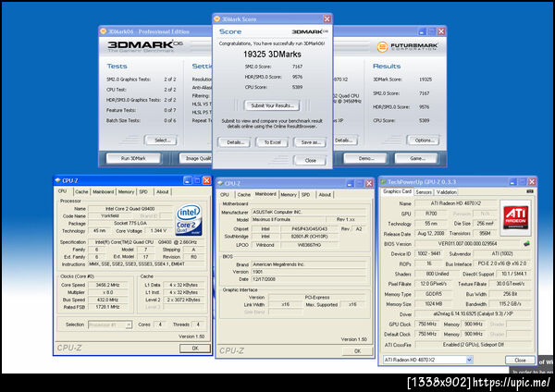Click the Intel Core 2 Quad logo badge
Image resolution: width=555 pixels, height=392 pixels.
[189, 219]
